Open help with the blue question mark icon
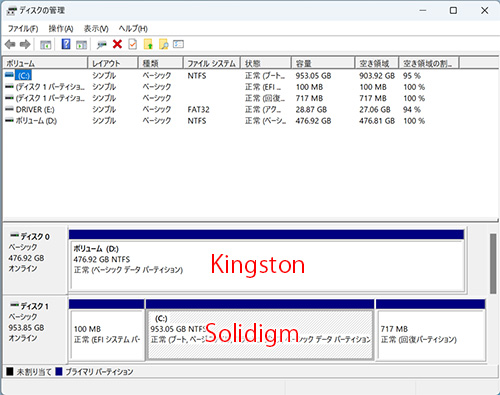The image size is (500, 395). coord(66,44)
